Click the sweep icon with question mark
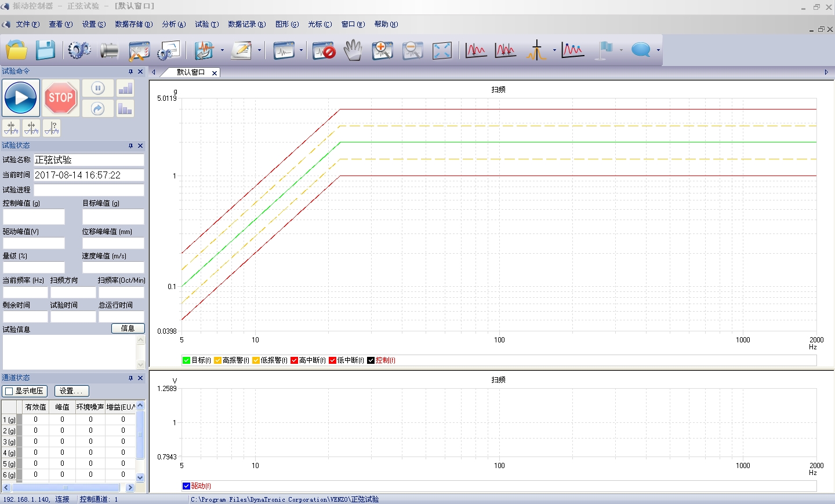 point(52,128)
